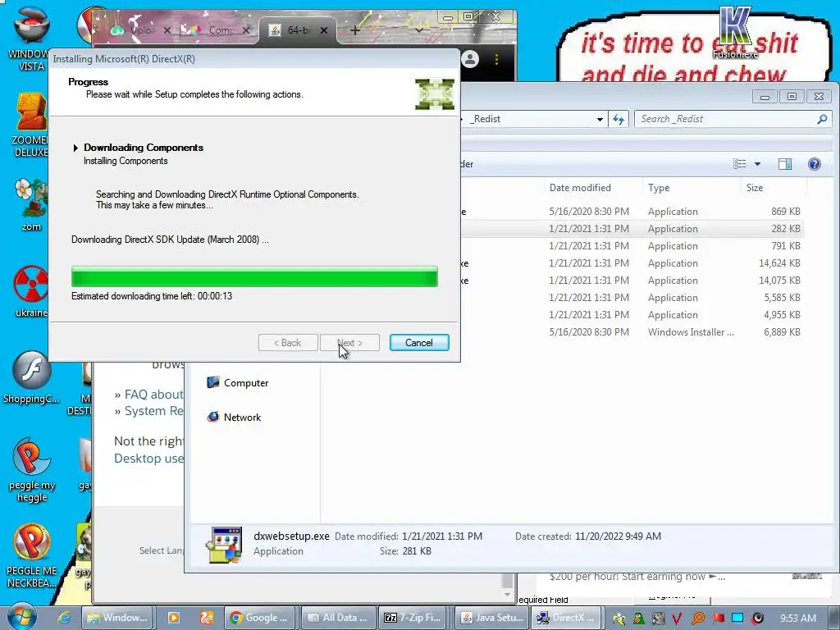Click the orange magnifier tray icon
The width and height of the screenshot is (840, 630).
tap(697, 619)
